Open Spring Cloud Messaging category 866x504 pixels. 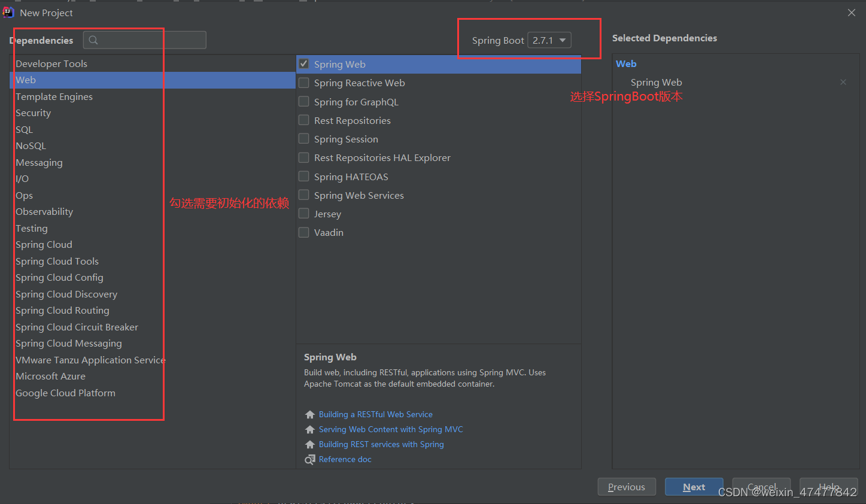pyautogui.click(x=153, y=344)
